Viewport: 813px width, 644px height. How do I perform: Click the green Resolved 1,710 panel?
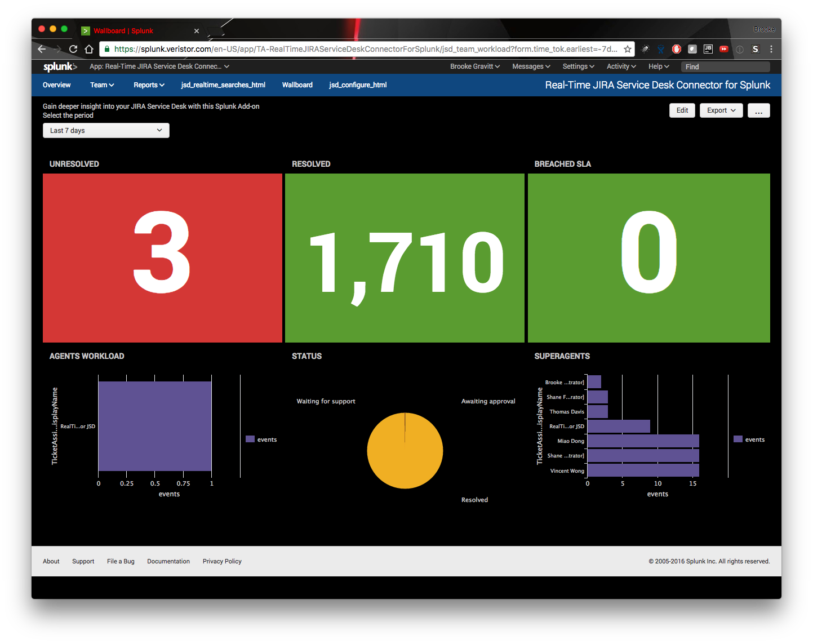coord(405,258)
